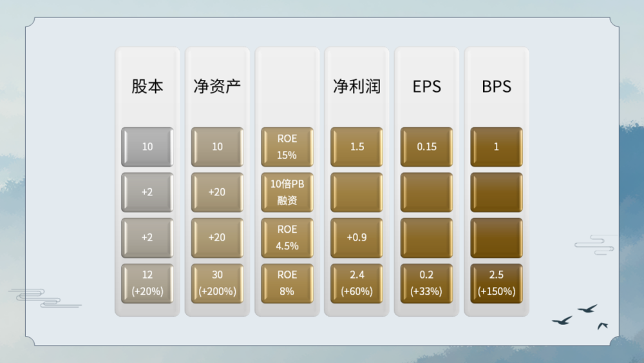
Task: Select the 0.15 EPS box
Action: tap(426, 147)
